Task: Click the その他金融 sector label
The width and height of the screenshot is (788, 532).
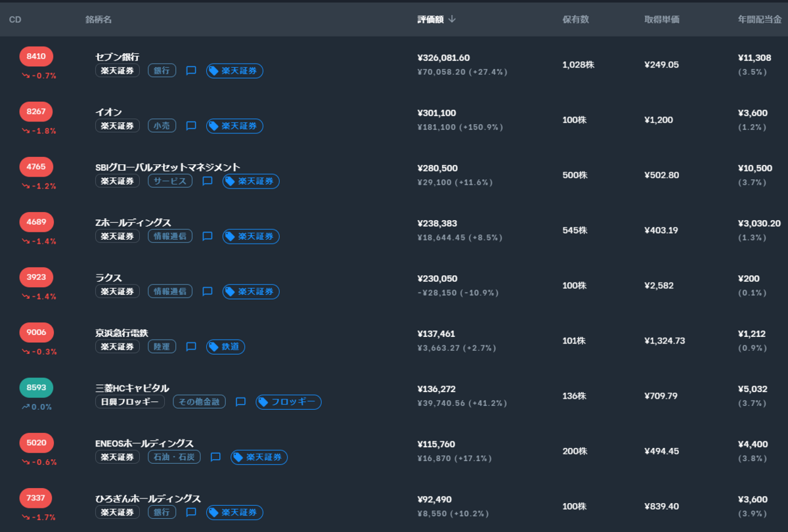Action: point(199,401)
